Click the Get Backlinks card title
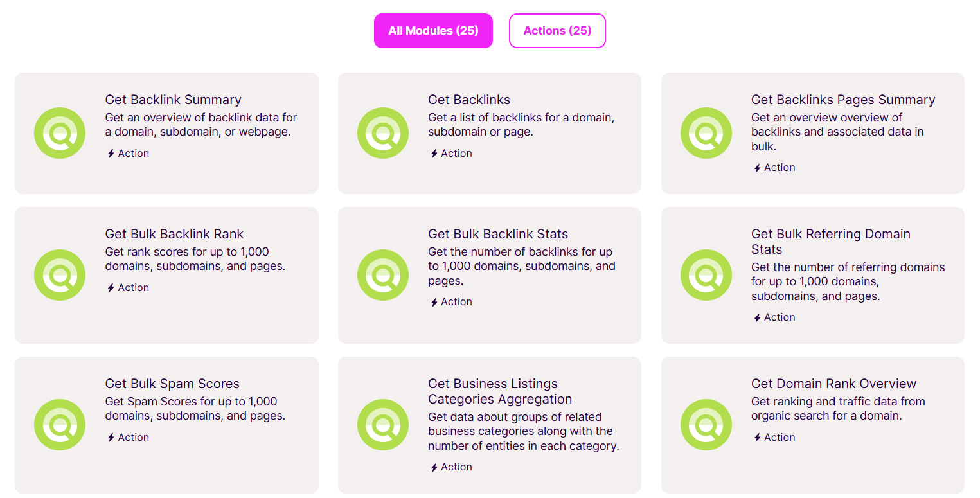 point(469,100)
